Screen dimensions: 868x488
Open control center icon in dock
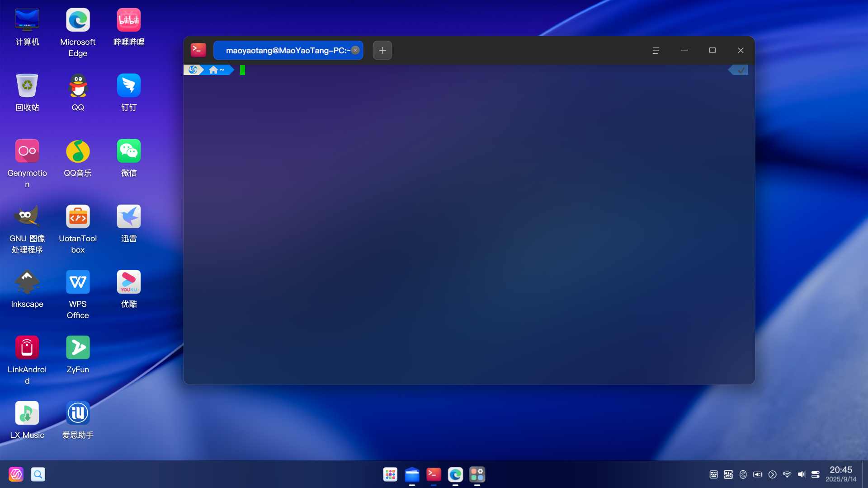click(x=477, y=474)
